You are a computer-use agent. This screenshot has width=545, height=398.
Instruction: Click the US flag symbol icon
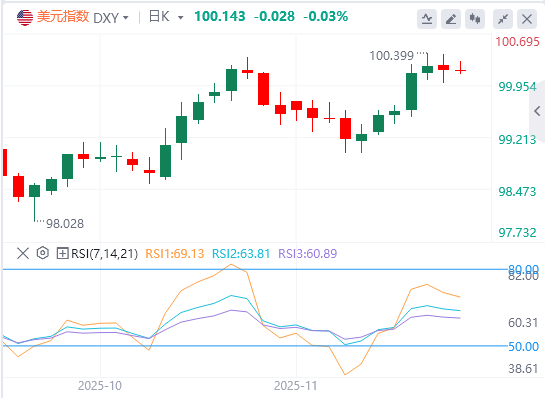click(25, 17)
